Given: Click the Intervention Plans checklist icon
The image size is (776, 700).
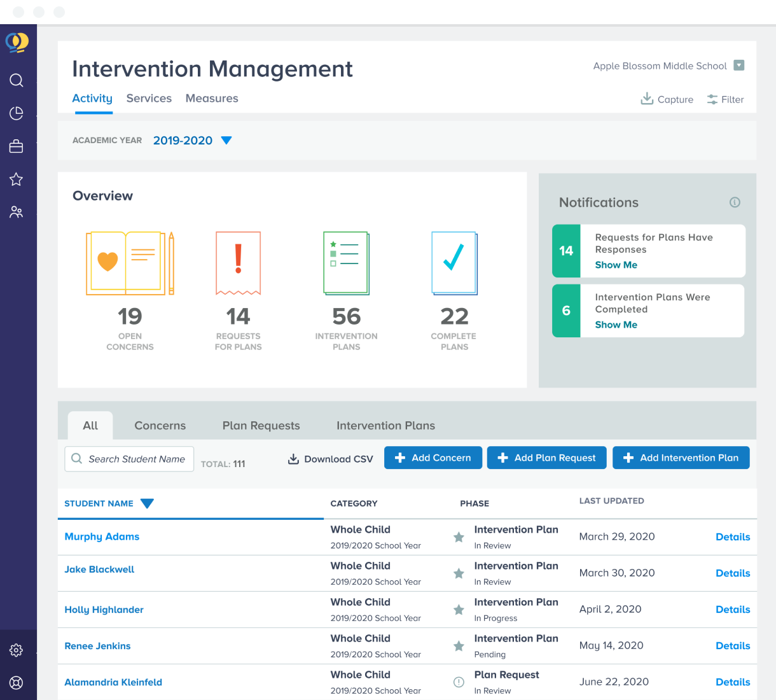Looking at the screenshot, I should point(347,263).
